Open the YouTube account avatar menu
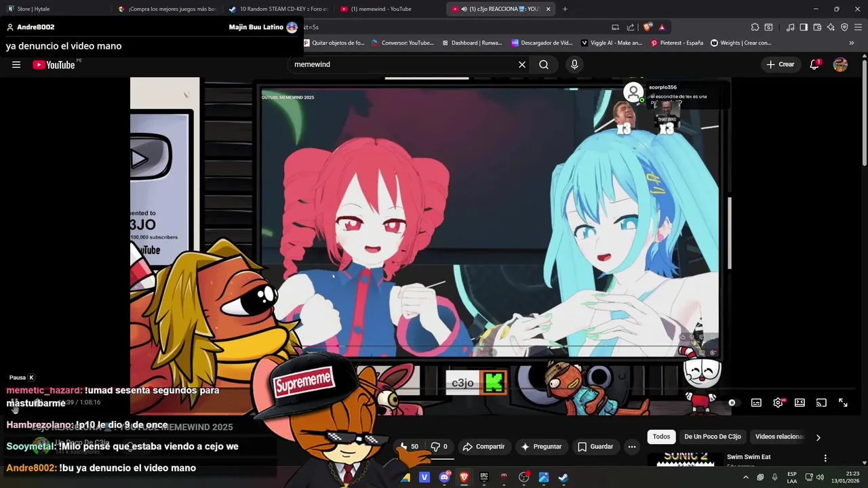This screenshot has width=868, height=488. point(840,64)
